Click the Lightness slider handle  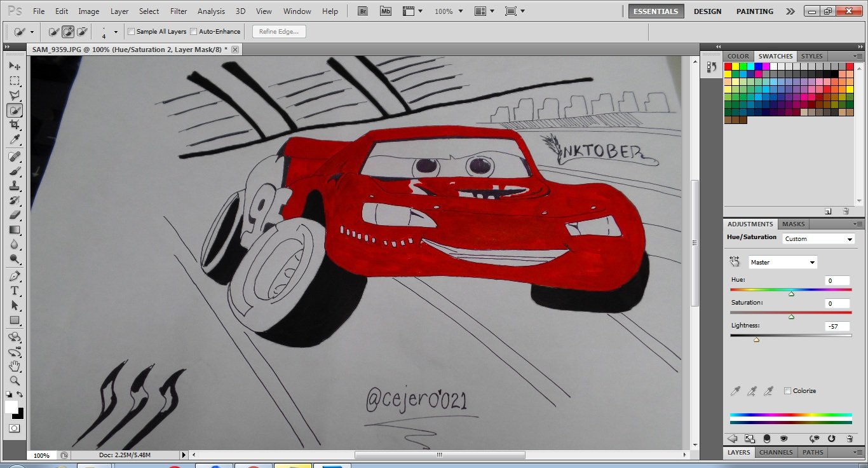tap(756, 340)
